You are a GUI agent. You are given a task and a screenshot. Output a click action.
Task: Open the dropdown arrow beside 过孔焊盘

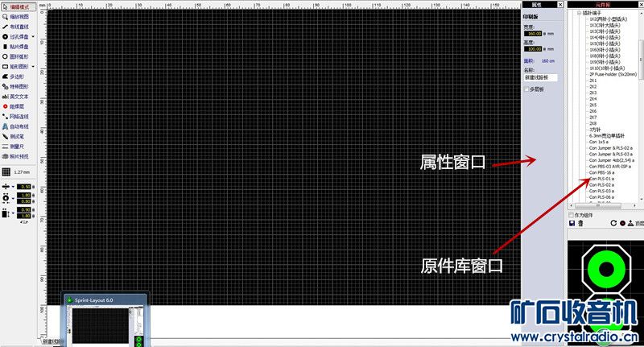point(33,36)
